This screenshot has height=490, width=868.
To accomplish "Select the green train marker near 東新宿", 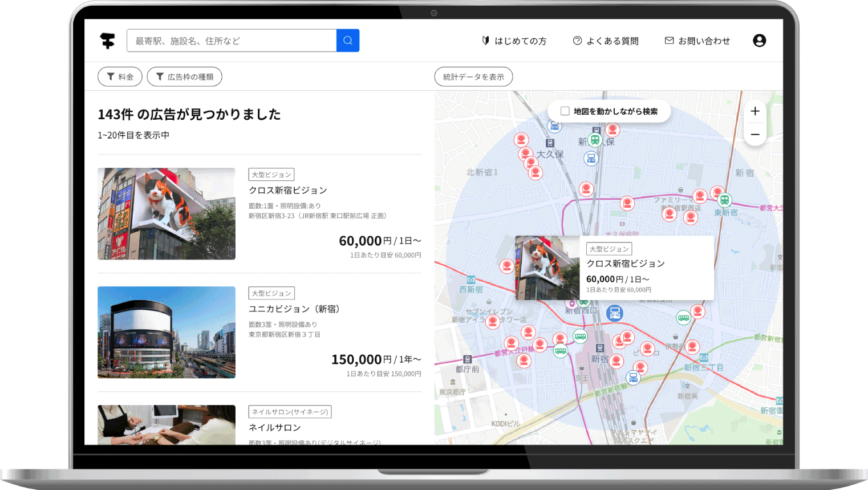I will pos(724,200).
